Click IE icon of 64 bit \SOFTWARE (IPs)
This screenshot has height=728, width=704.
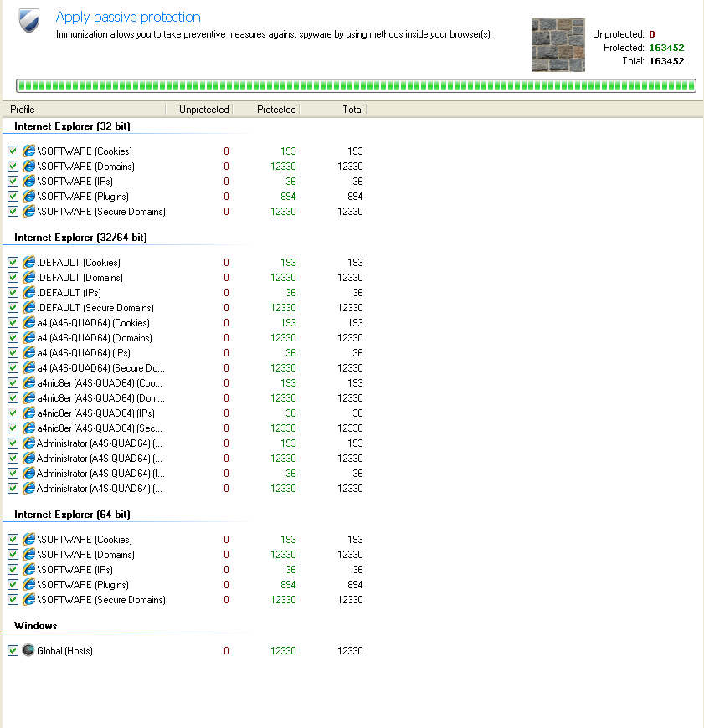pyautogui.click(x=29, y=569)
